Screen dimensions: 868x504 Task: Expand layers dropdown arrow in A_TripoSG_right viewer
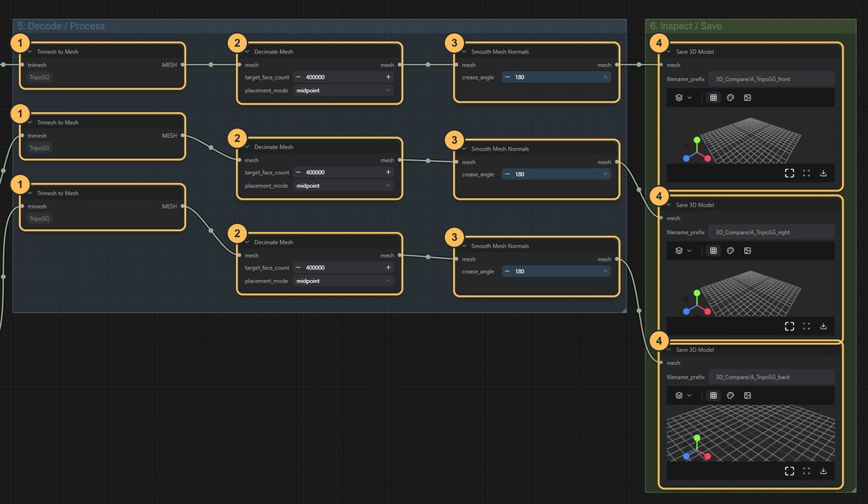689,251
